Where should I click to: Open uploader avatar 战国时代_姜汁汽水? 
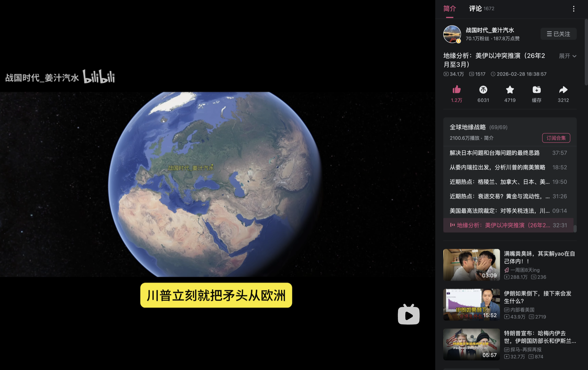coord(452,34)
